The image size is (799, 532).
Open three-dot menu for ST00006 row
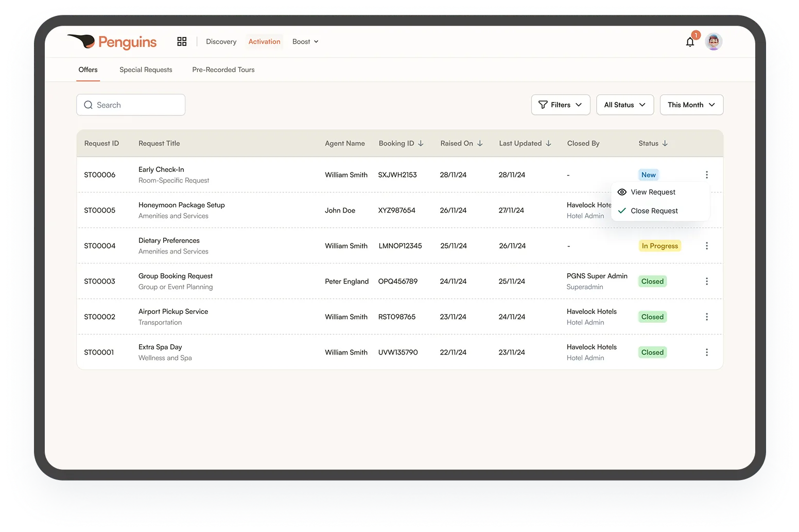pos(706,175)
